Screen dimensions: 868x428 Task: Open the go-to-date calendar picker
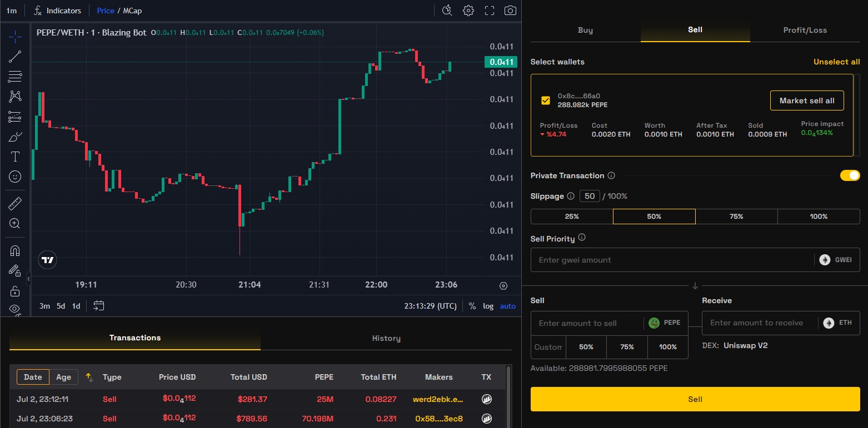99,306
